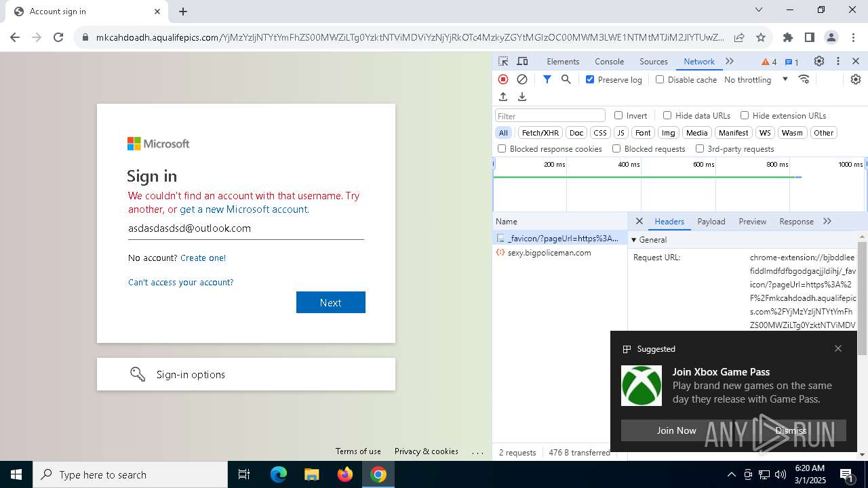Open a new browser tab
Screen dimensions: 868x488
point(183,12)
